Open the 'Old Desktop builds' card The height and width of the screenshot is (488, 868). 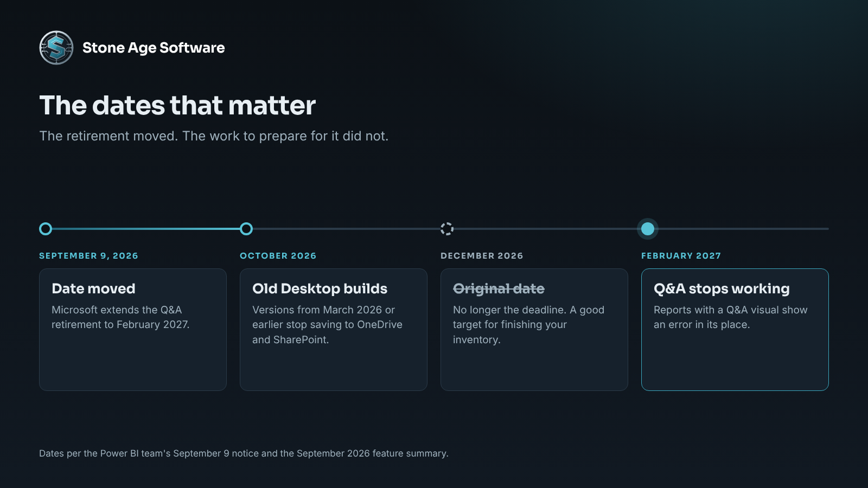click(334, 330)
